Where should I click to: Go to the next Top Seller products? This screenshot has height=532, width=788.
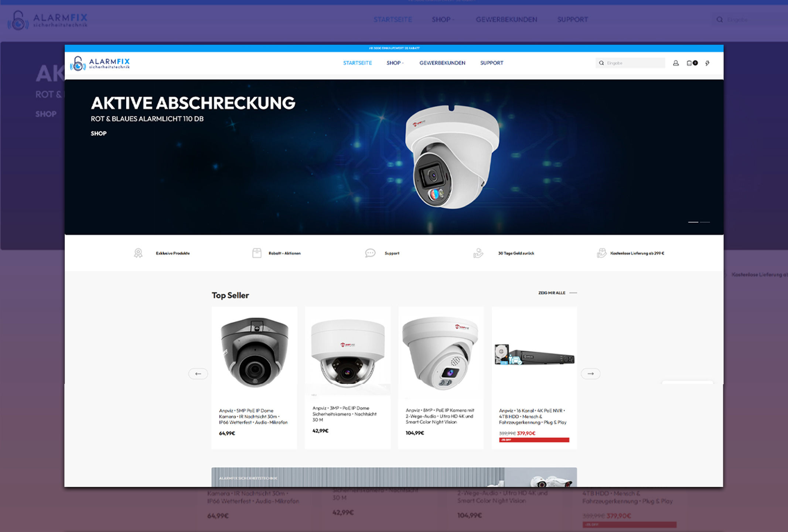590,374
